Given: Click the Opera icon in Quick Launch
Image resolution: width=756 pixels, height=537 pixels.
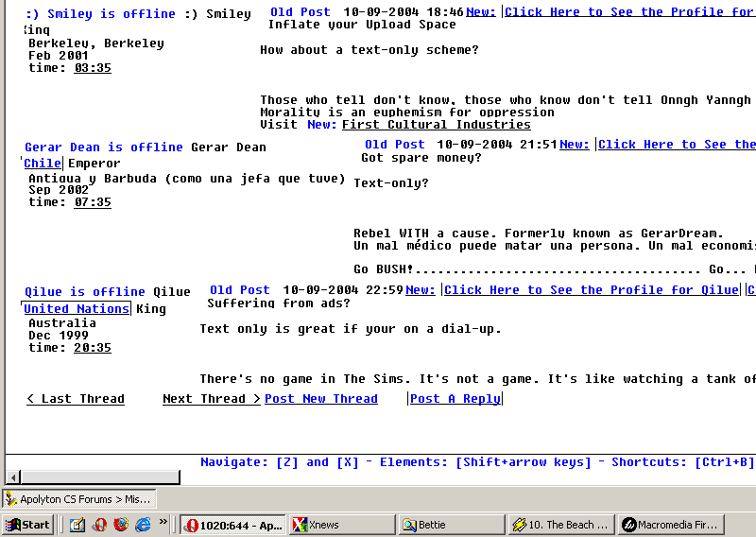Looking at the screenshot, I should point(99,525).
